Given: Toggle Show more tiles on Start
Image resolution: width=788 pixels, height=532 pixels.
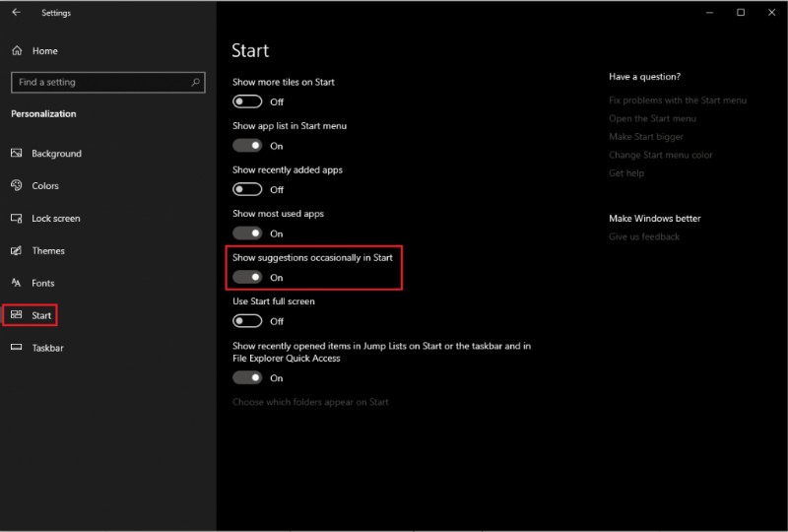Looking at the screenshot, I should [x=247, y=101].
